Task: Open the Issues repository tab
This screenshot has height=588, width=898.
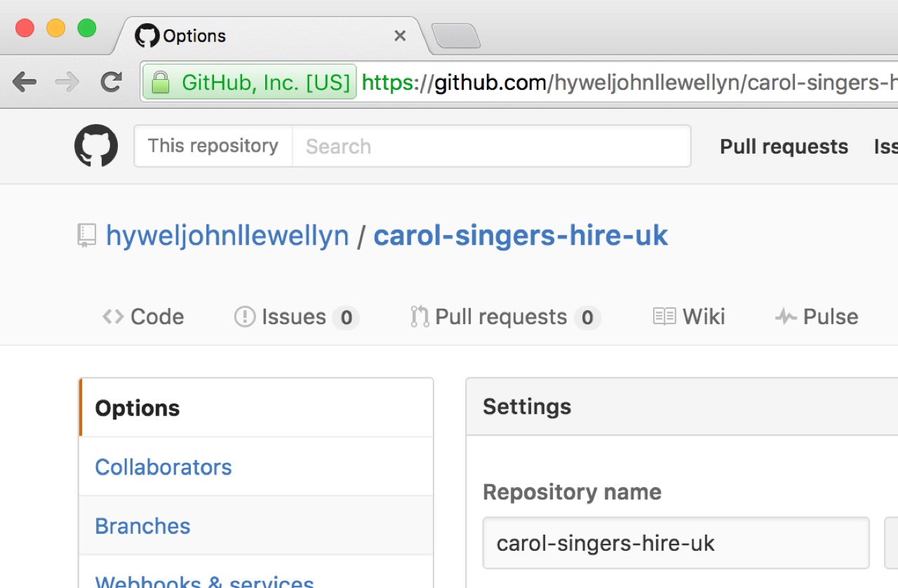Action: pos(296,317)
